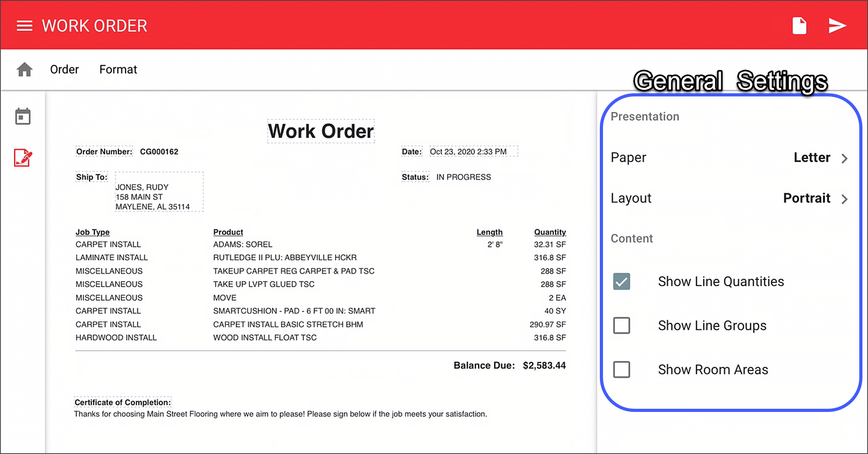This screenshot has width=868, height=454.
Task: Go home using the house icon
Action: click(x=24, y=69)
